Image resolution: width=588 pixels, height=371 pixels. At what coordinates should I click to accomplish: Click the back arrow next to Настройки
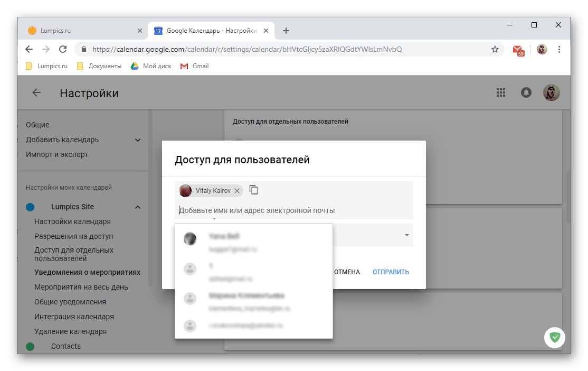click(35, 92)
